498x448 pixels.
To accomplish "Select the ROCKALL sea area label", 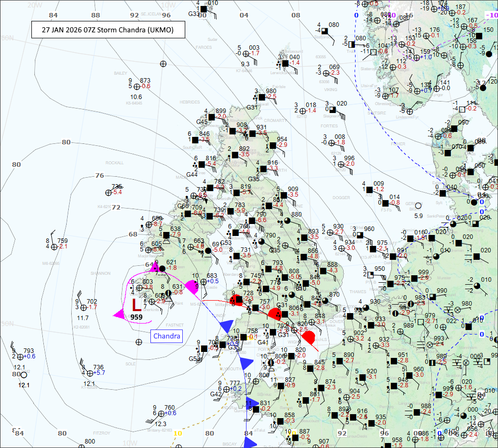I will pyautogui.click(x=114, y=163).
